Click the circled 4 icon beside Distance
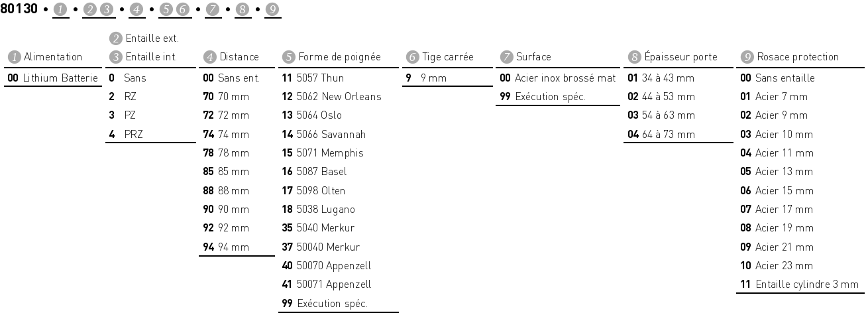 (x=207, y=57)
